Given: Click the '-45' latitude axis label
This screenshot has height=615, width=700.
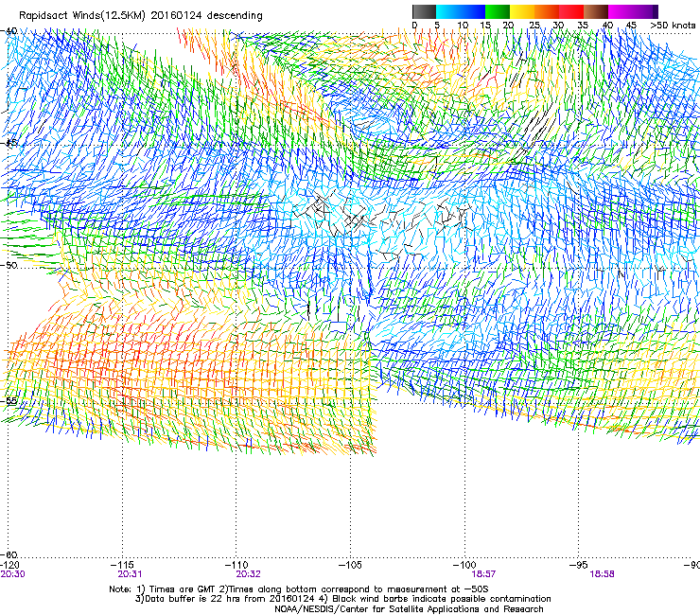Looking at the screenshot, I should pyautogui.click(x=9, y=143).
